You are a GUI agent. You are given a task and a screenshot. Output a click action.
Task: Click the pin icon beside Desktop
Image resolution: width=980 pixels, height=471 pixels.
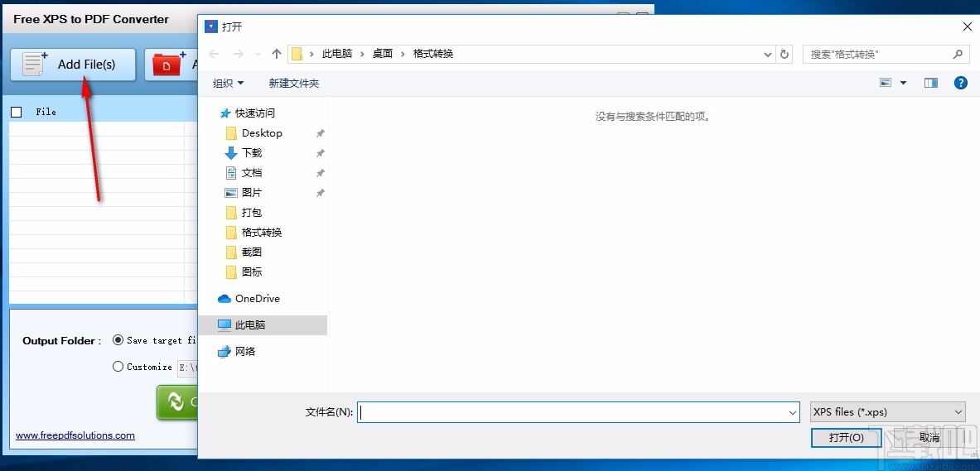[320, 133]
